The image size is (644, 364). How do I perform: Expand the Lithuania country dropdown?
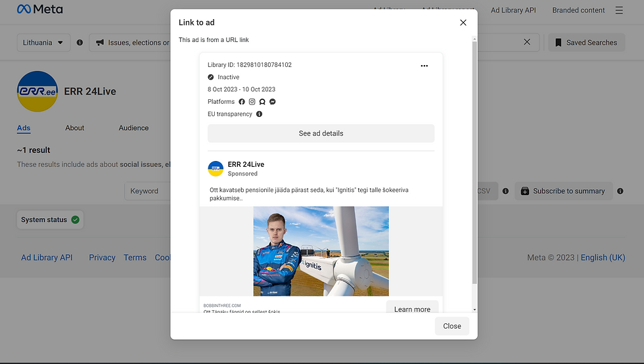(43, 43)
